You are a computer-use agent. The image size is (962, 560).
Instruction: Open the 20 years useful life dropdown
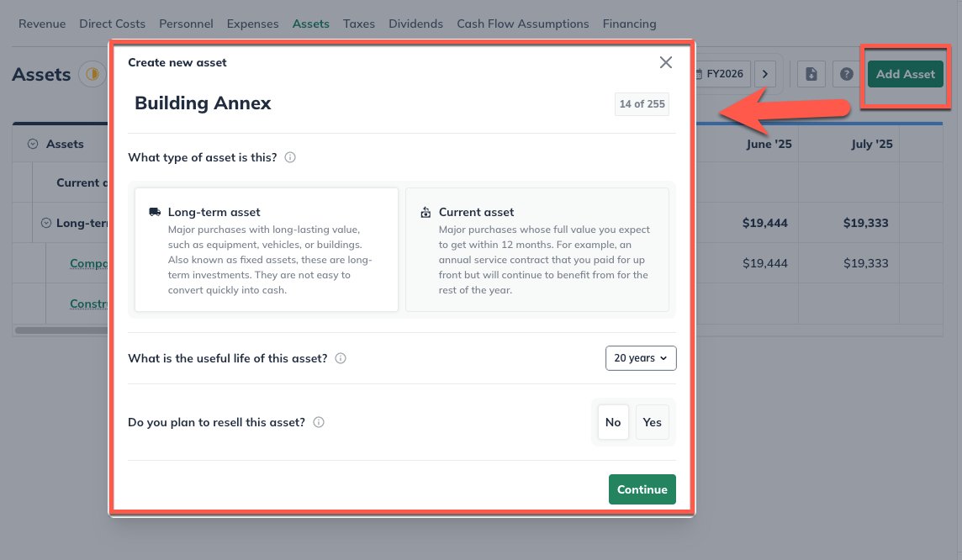(x=641, y=358)
